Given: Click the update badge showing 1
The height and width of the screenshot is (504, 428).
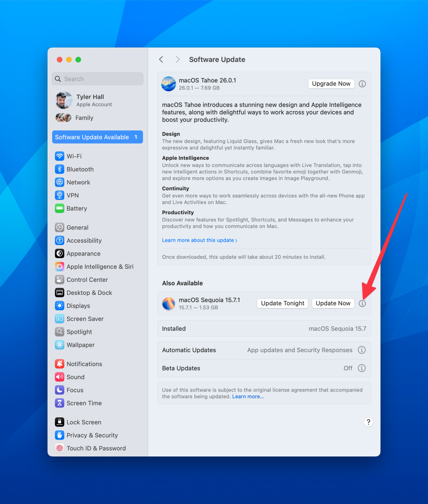Looking at the screenshot, I should pos(136,137).
